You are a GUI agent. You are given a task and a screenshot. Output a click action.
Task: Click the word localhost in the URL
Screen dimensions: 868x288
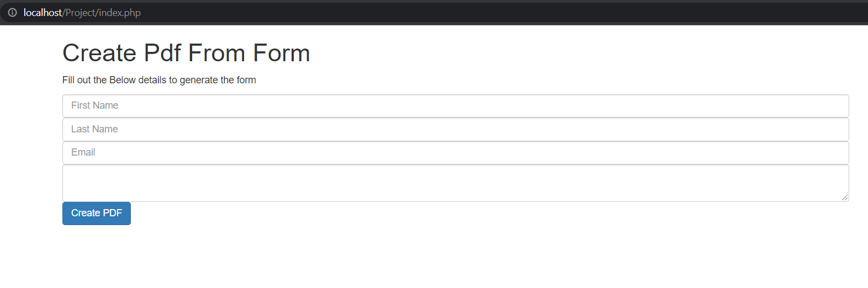pyautogui.click(x=43, y=12)
